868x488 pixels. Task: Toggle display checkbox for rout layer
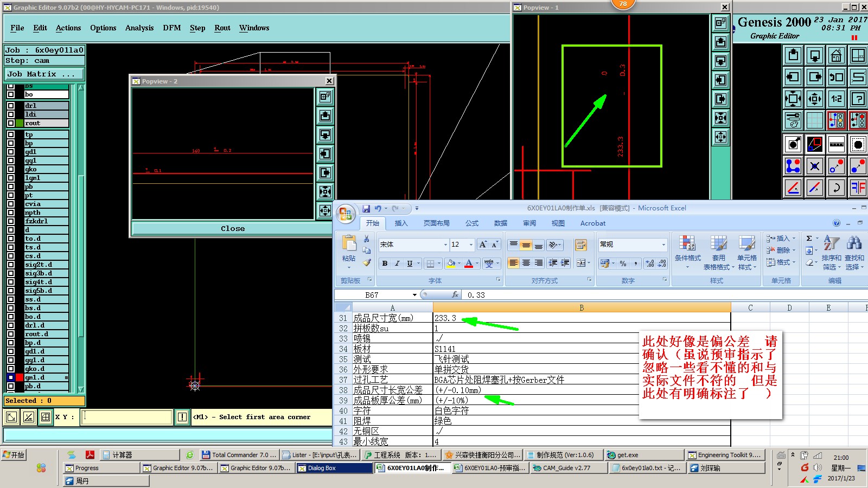pos(11,123)
